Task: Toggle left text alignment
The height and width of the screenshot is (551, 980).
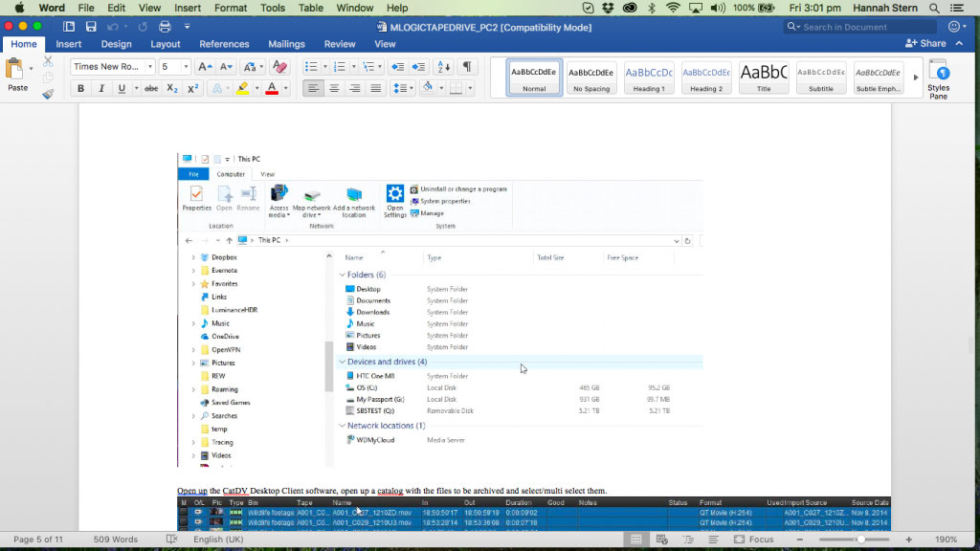Action: [313, 89]
